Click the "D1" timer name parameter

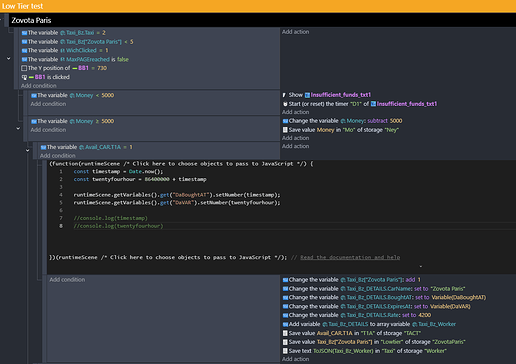[356, 104]
